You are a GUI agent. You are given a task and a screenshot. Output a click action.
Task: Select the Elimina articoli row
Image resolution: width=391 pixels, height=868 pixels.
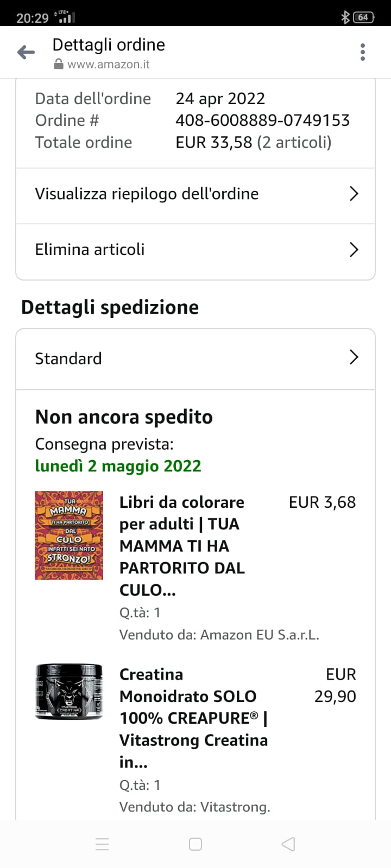pyautogui.click(x=90, y=250)
